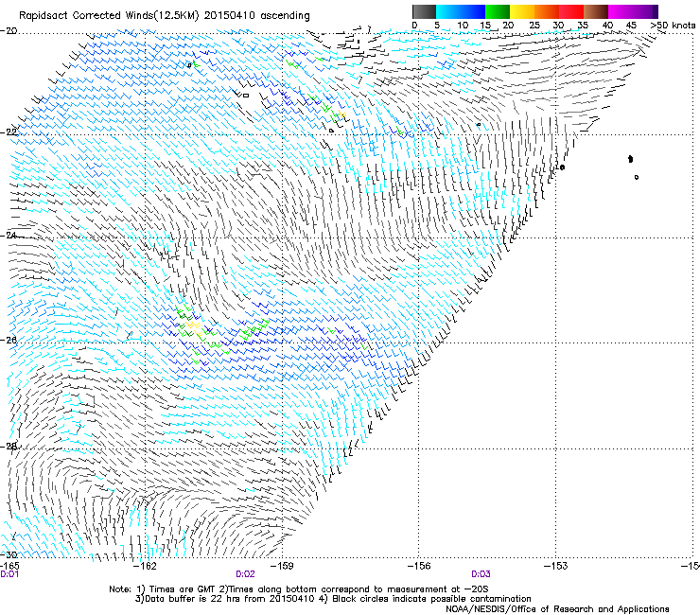The image size is (700, 615).
Task: Click the cyan 5-10 knots legend segment
Action: tap(448, 11)
